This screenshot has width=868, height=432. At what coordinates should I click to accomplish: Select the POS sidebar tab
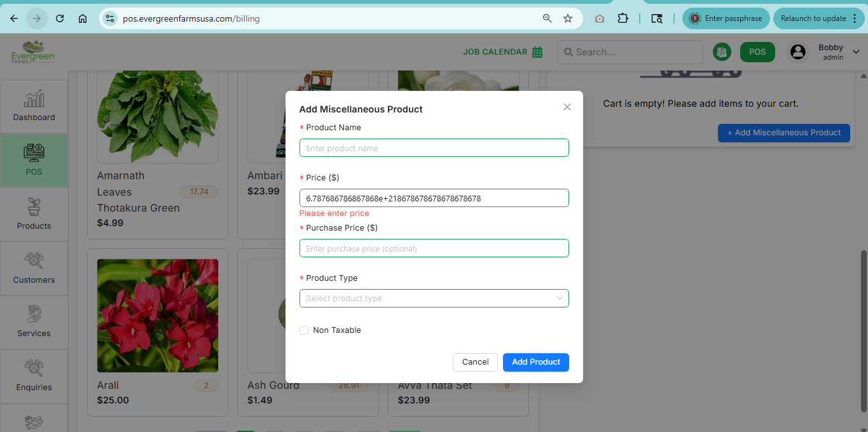coord(34,160)
